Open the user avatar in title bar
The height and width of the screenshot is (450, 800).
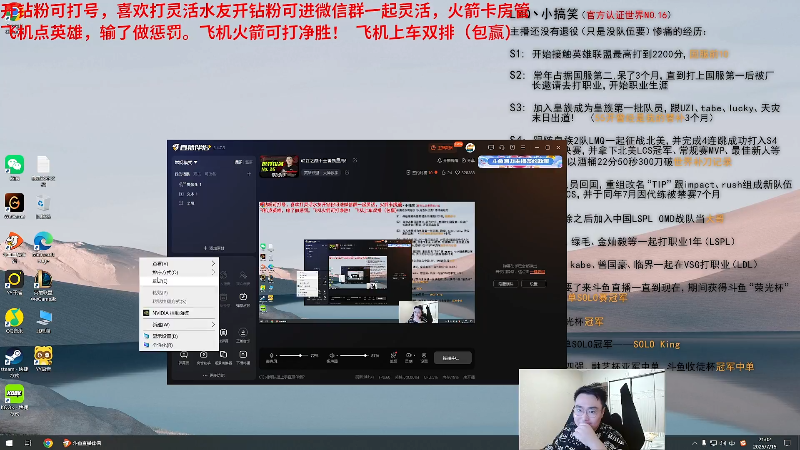tap(470, 147)
